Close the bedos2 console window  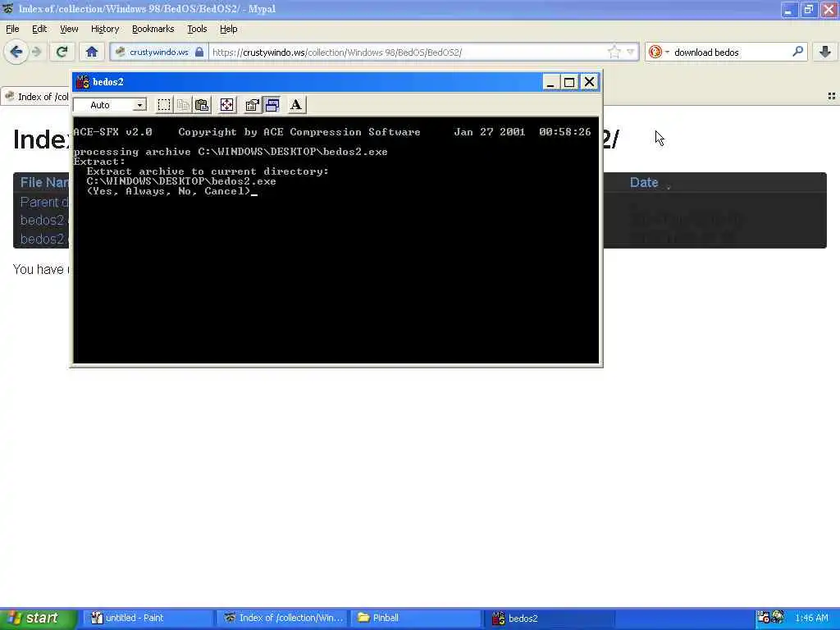click(x=589, y=82)
